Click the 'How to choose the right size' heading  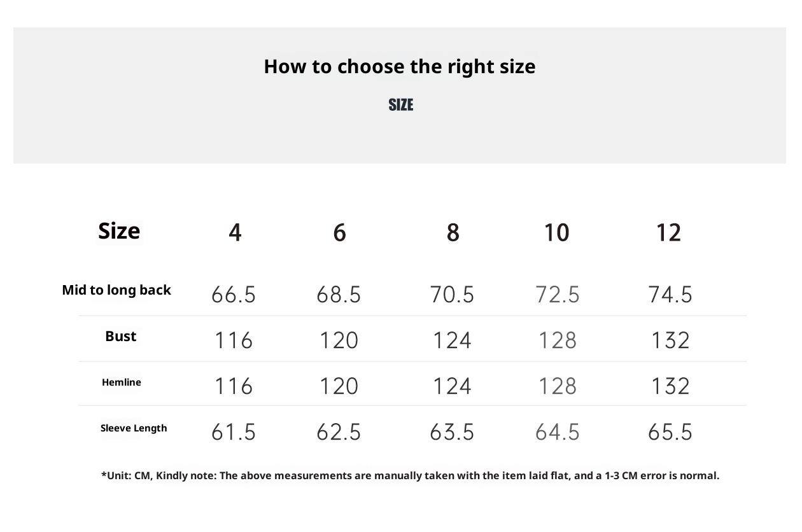click(x=400, y=67)
